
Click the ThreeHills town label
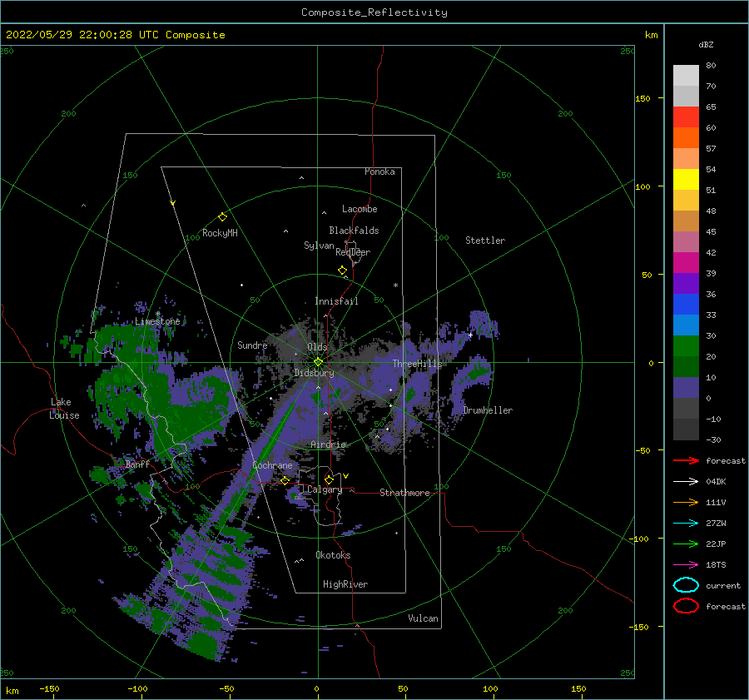[x=418, y=364]
